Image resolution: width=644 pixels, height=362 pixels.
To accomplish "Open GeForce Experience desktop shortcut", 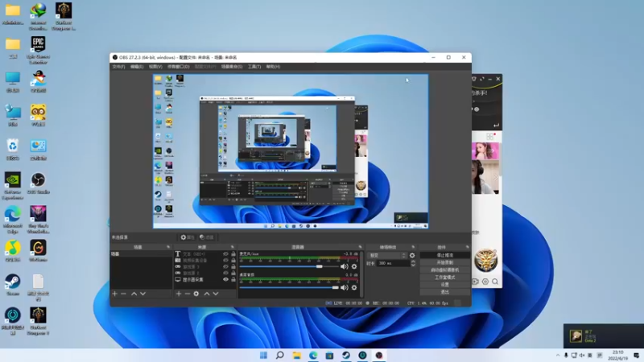I will pyautogui.click(x=13, y=187).
